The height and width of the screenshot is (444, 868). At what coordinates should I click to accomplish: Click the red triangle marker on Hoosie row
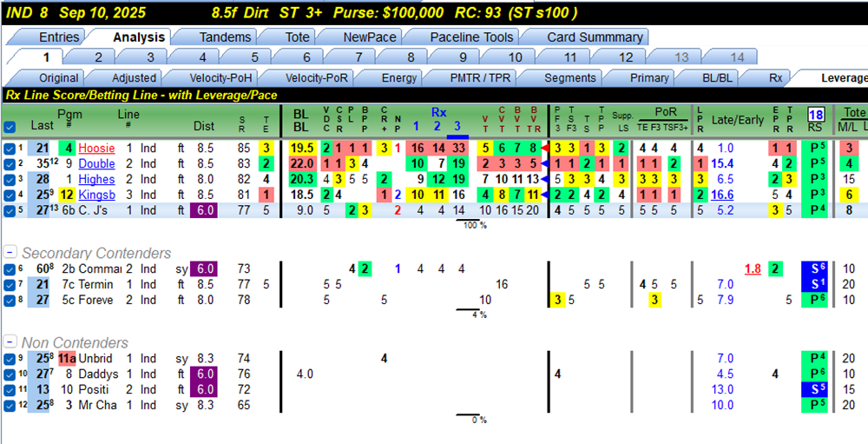point(544,149)
